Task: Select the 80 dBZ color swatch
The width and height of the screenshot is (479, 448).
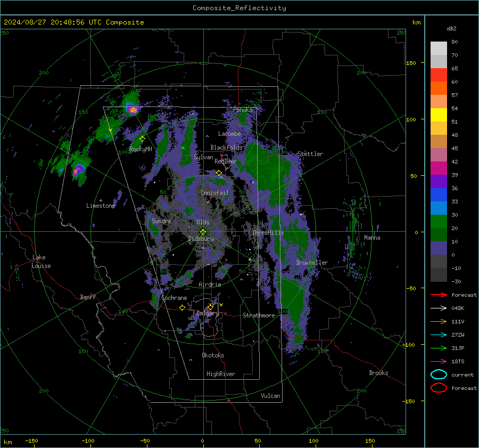Action: pyautogui.click(x=439, y=48)
